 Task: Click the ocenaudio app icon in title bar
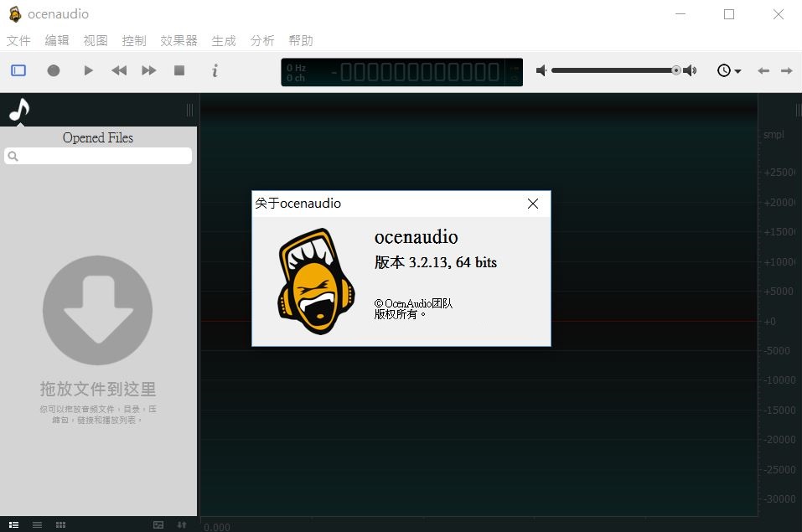point(15,14)
